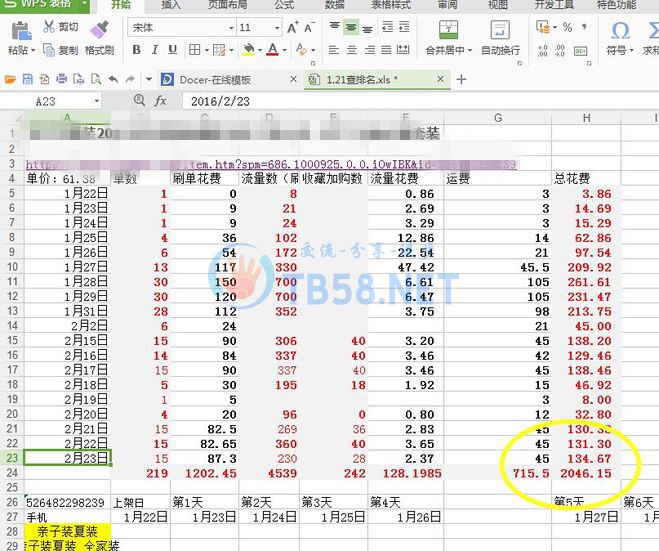Click the Cut scissors icon

tap(49, 27)
